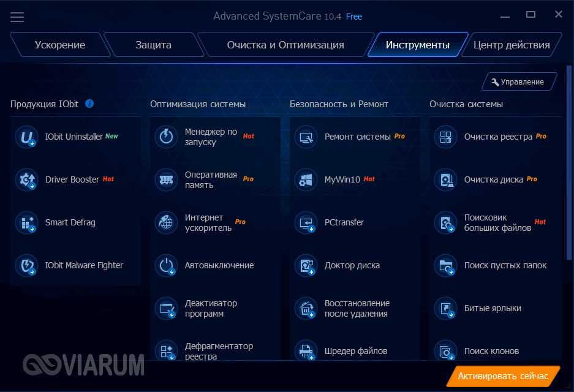The height and width of the screenshot is (392, 574).
Task: Click the Интернет ускоритель globe icon
Action: pyautogui.click(x=166, y=222)
